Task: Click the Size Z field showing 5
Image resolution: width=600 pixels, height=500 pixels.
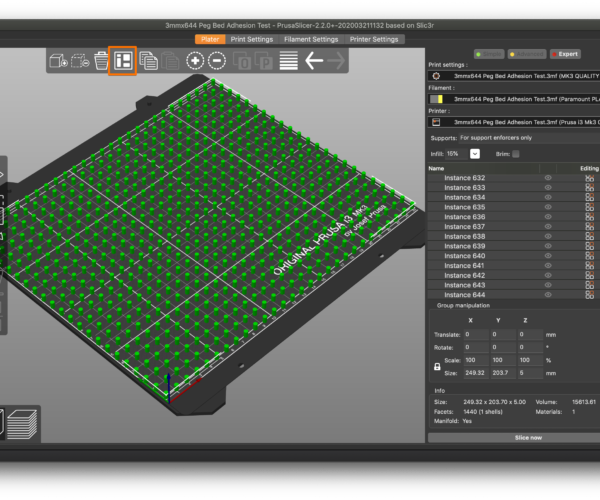Action: (530, 373)
